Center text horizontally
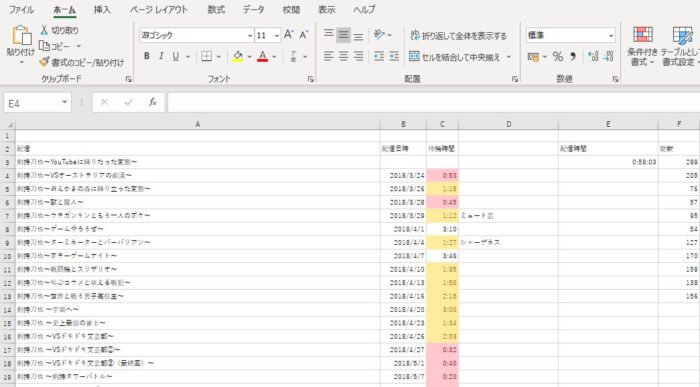The width and height of the screenshot is (700, 387). [343, 56]
